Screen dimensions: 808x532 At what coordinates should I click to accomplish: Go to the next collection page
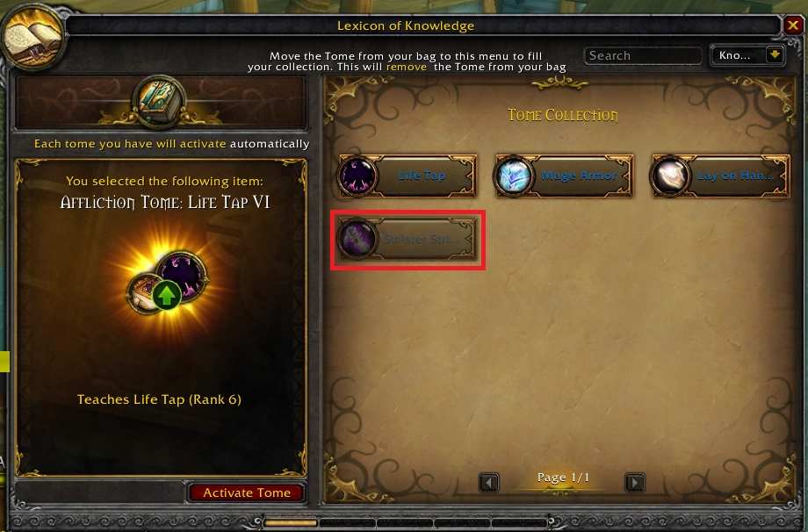(635, 483)
